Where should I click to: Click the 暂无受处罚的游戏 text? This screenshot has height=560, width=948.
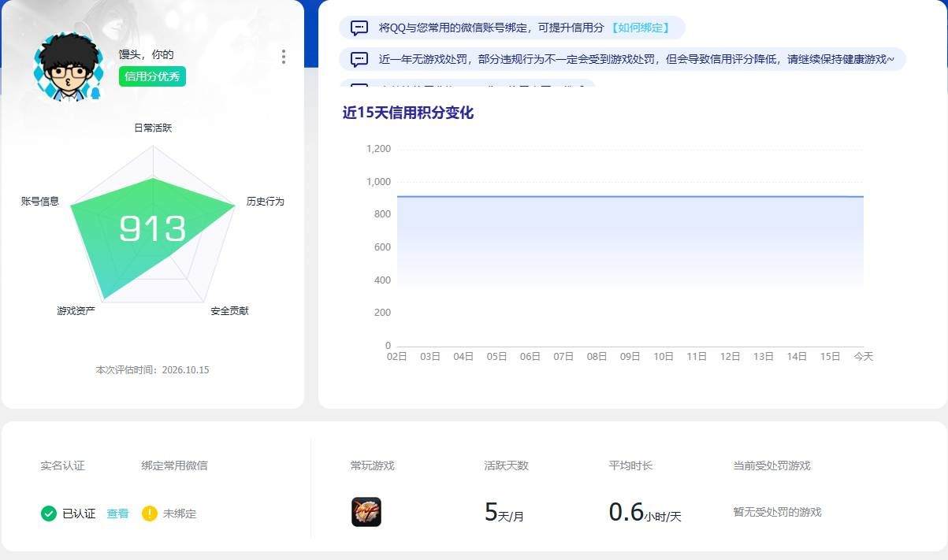click(777, 512)
